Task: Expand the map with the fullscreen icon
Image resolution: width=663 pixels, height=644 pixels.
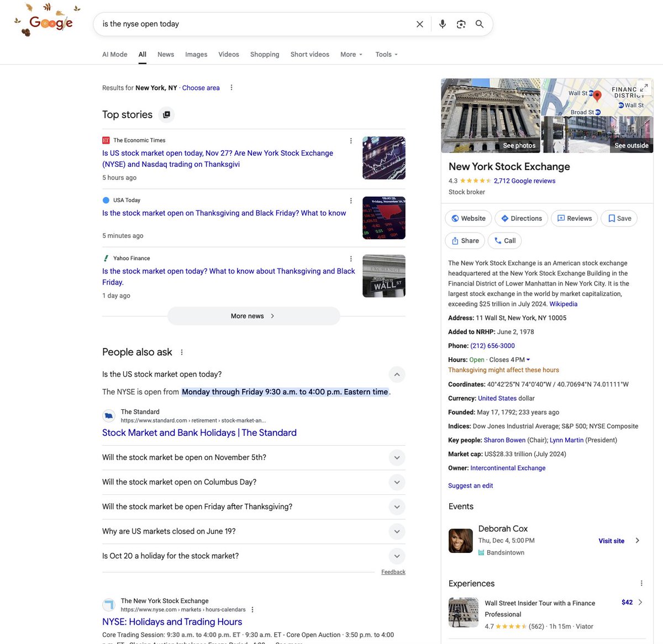Action: pyautogui.click(x=644, y=87)
